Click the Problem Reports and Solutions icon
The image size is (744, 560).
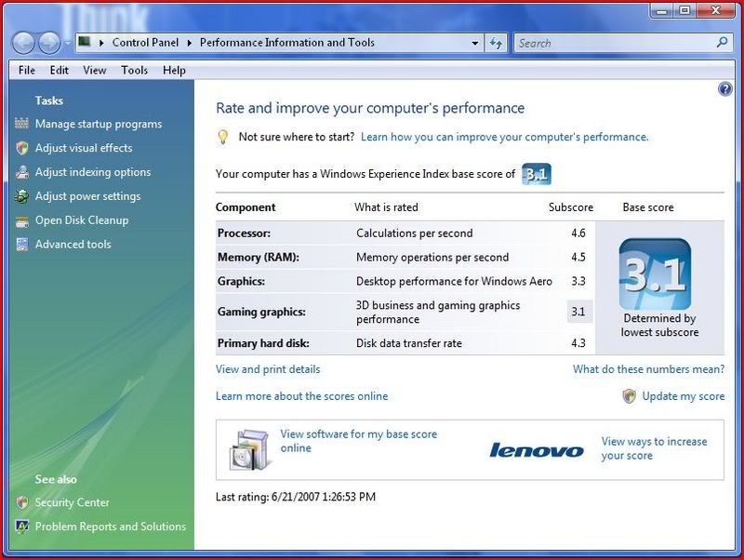coord(21,527)
